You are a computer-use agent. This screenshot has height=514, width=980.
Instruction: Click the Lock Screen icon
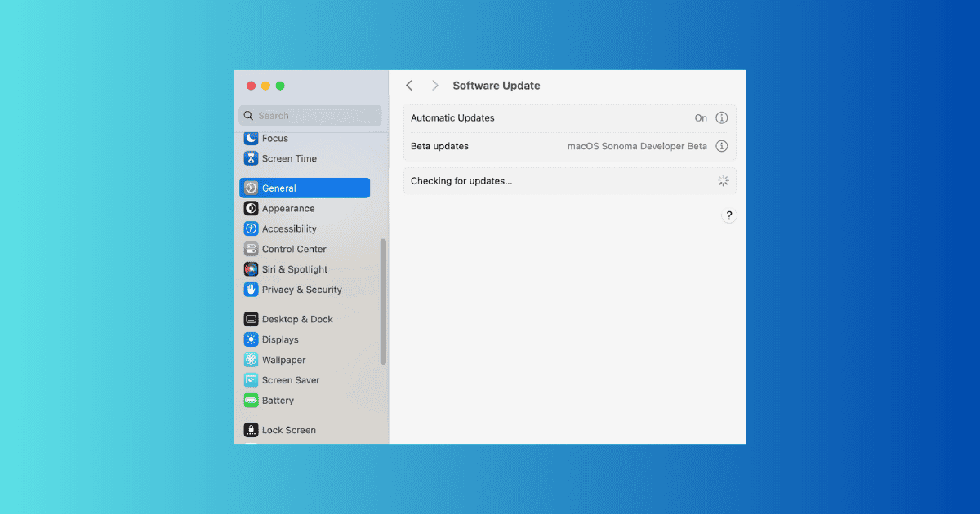(251, 430)
